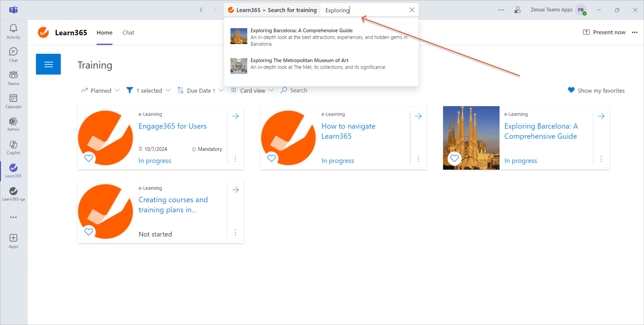This screenshot has width=644, height=325.
Task: Open the blue hamburger menu button
Action: click(x=48, y=64)
